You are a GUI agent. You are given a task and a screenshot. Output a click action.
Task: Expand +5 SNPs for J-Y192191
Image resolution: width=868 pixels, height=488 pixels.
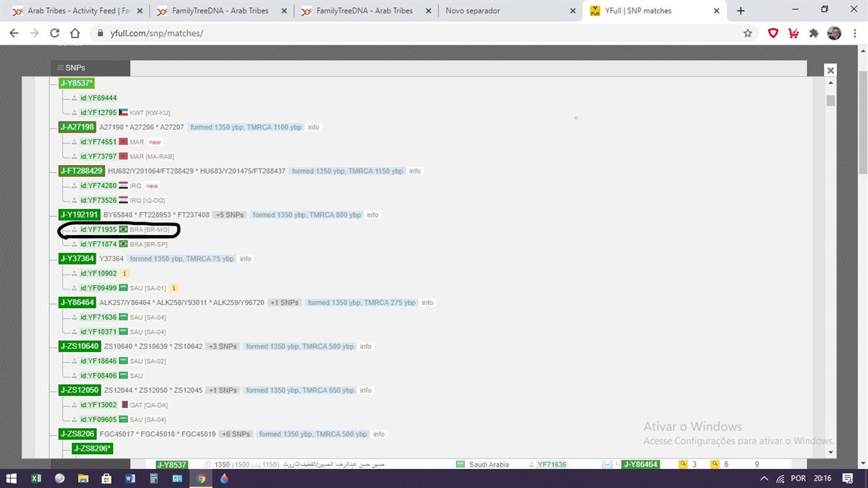pyautogui.click(x=230, y=215)
